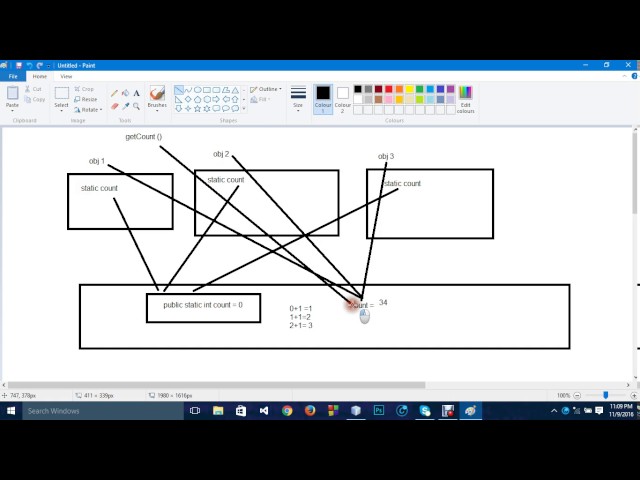Select the Magnifier tool

click(137, 106)
